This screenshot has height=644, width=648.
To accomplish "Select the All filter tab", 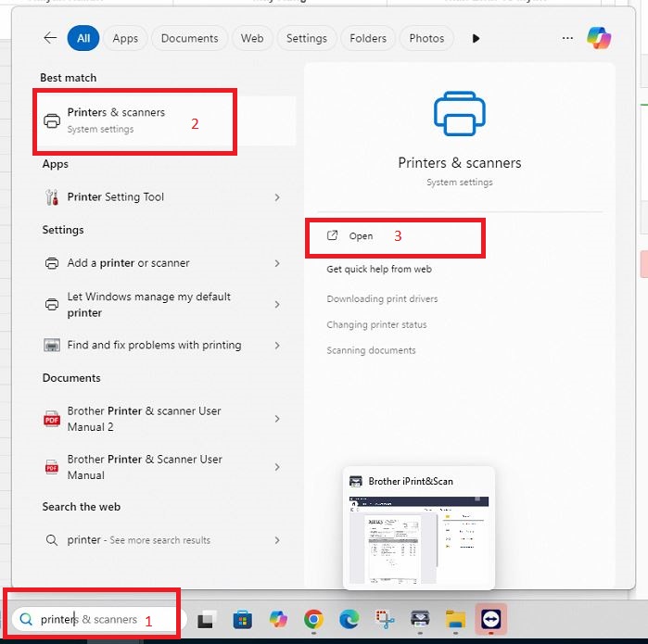I will click(x=83, y=38).
